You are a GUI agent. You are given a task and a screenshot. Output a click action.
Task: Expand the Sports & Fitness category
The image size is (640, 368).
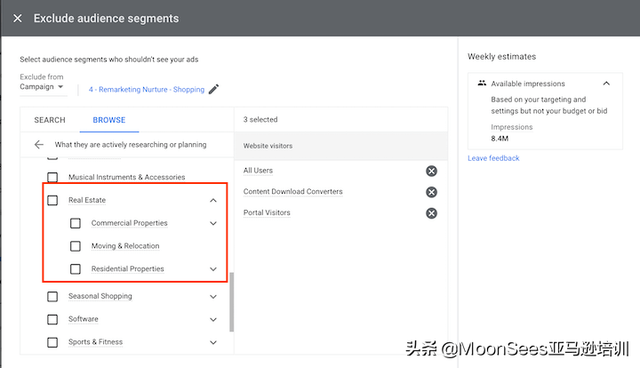pyautogui.click(x=213, y=342)
